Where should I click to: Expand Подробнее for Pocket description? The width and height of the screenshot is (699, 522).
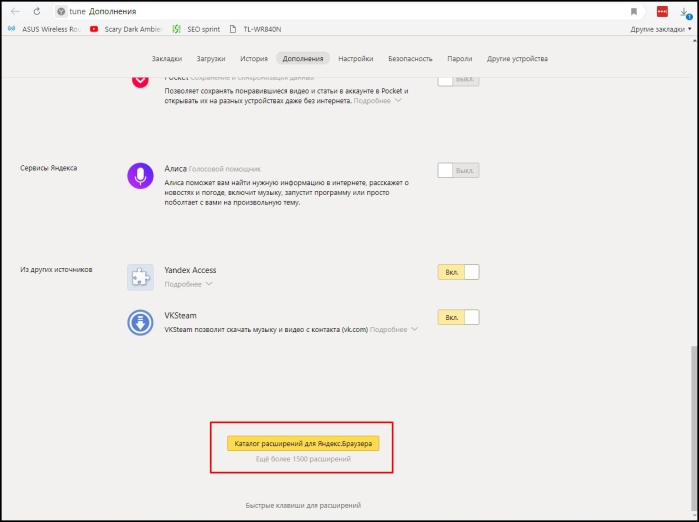click(378, 101)
